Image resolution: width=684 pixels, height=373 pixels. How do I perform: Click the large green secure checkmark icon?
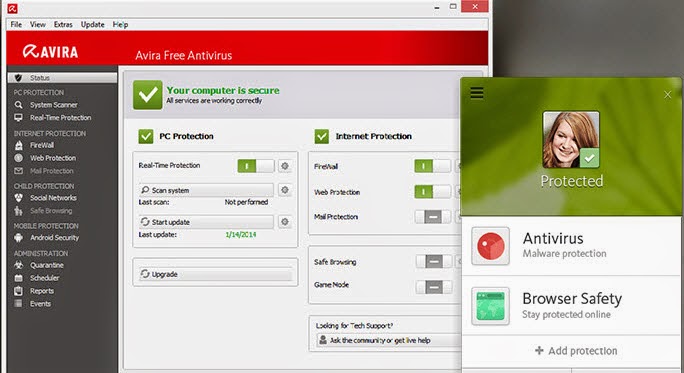(x=148, y=95)
